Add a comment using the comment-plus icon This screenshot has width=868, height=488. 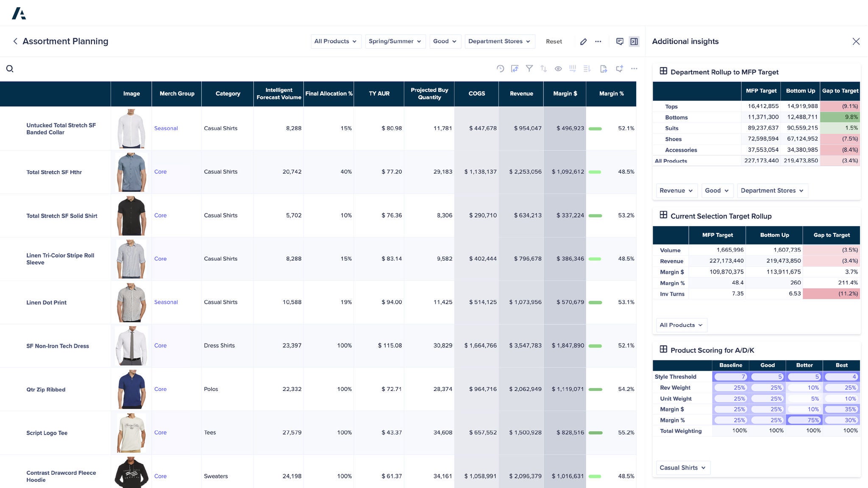pyautogui.click(x=620, y=68)
